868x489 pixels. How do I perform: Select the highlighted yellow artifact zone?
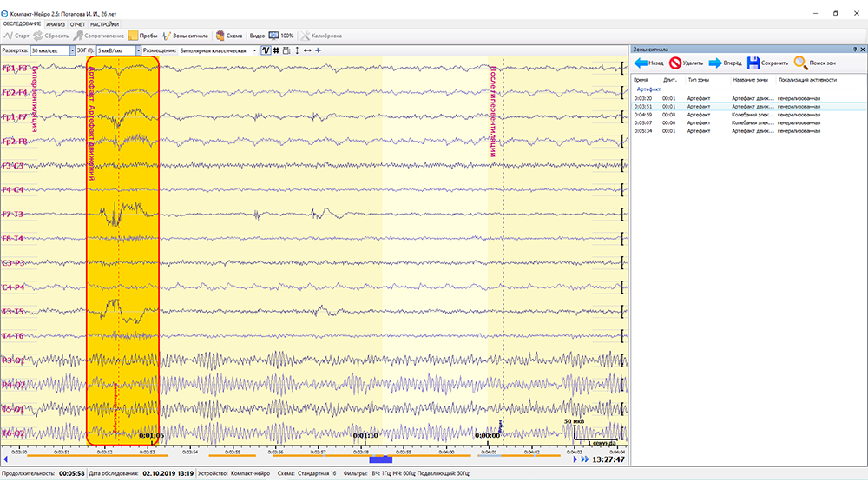tap(123, 250)
